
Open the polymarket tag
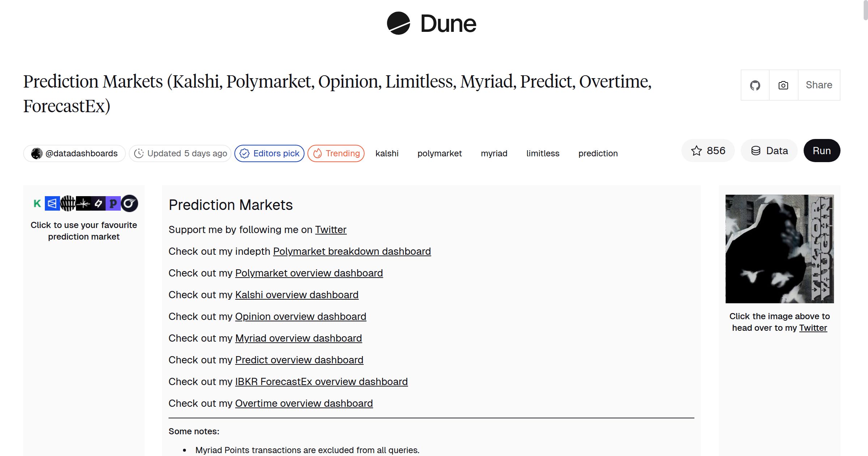tap(439, 153)
